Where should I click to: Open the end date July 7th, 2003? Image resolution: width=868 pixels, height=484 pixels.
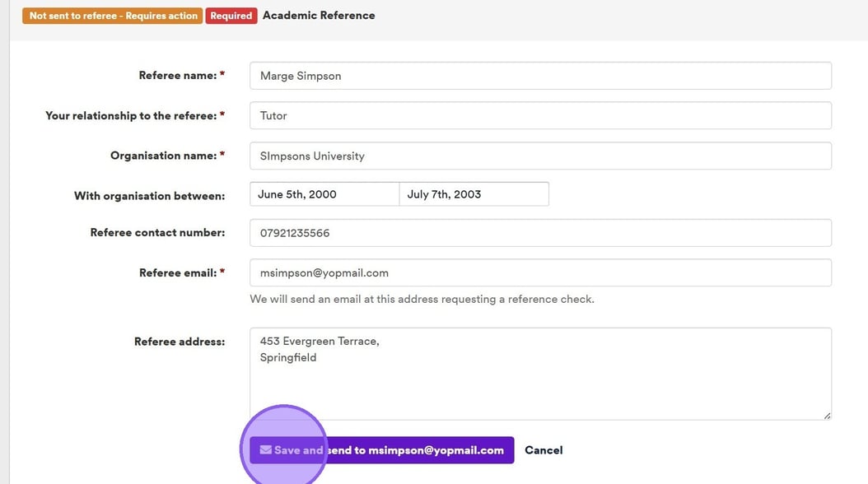(474, 194)
